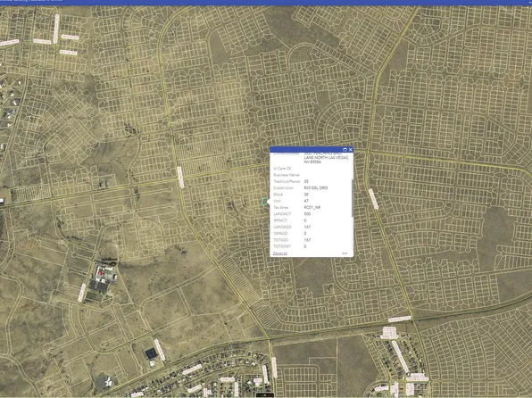532x398 pixels.
Task: Click the 'Business Name' field label
Action: [287, 175]
